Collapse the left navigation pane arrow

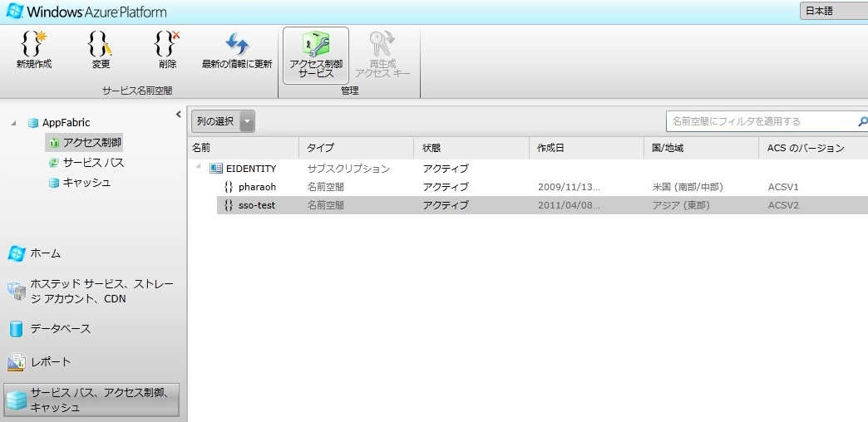pyautogui.click(x=178, y=115)
